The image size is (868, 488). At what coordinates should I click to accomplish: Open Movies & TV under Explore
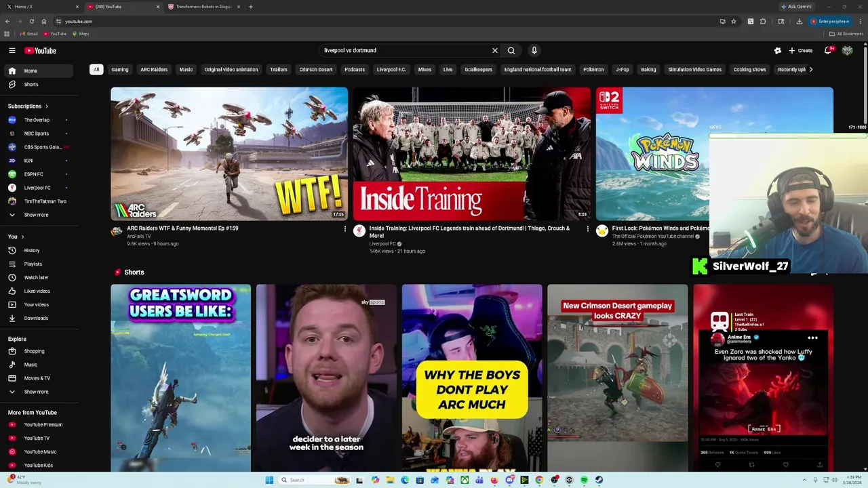(x=41, y=378)
